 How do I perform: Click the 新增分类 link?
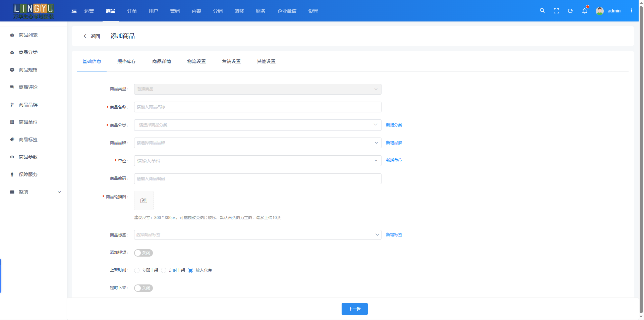pos(394,125)
